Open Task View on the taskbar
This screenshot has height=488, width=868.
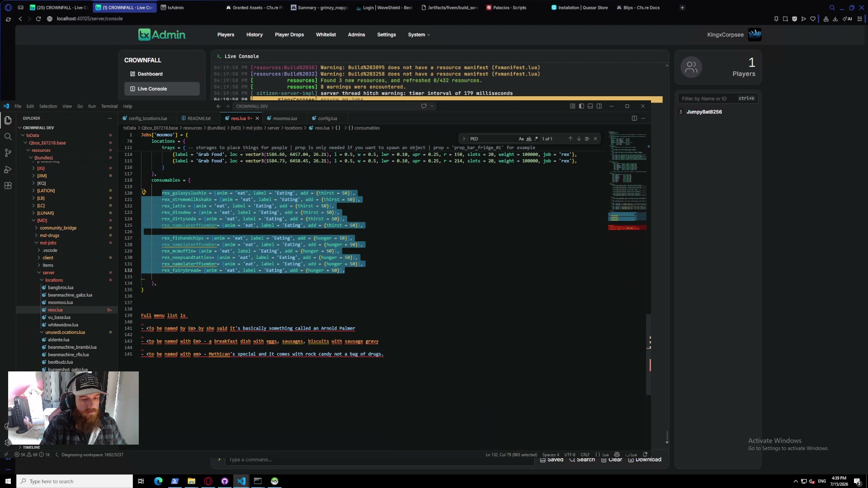tap(141, 481)
